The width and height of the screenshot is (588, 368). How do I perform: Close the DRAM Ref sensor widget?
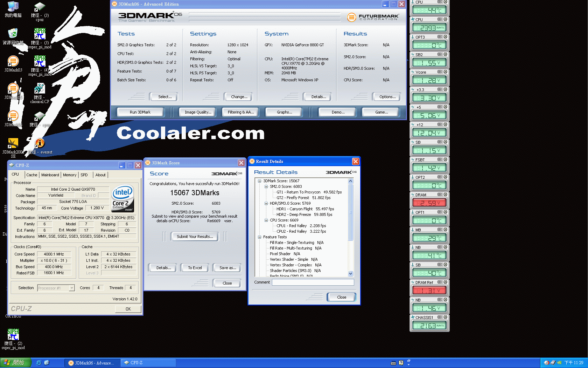pyautogui.click(x=445, y=282)
